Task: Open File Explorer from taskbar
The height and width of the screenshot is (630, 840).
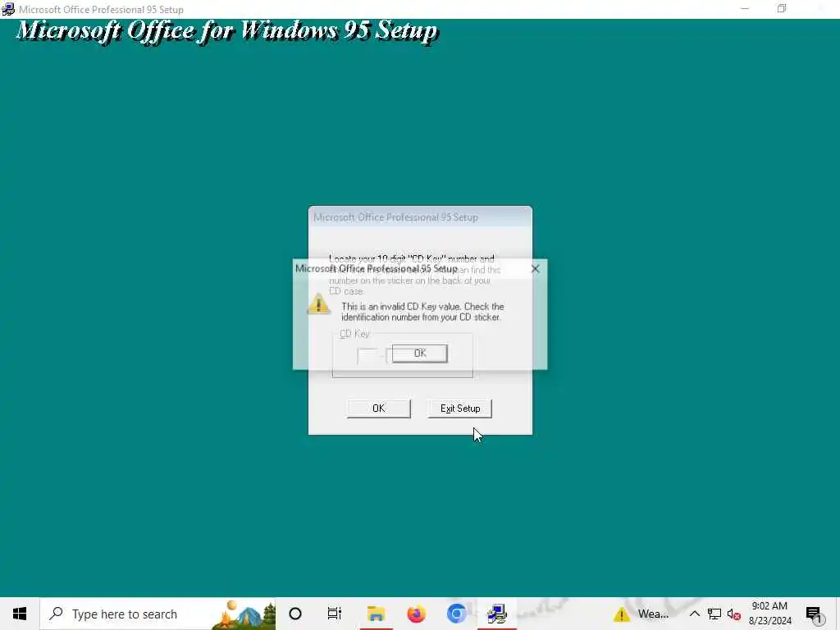Action: (x=376, y=614)
